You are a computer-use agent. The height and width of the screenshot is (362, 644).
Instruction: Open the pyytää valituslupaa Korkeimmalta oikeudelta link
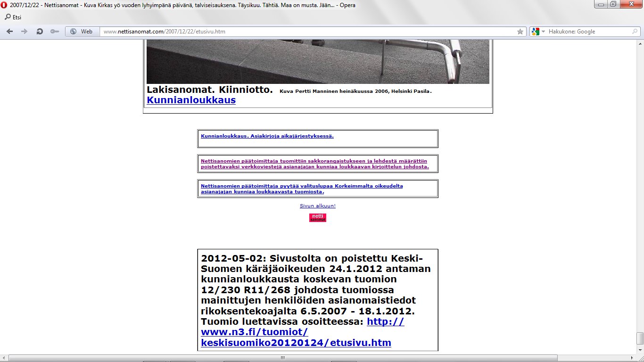tap(302, 189)
